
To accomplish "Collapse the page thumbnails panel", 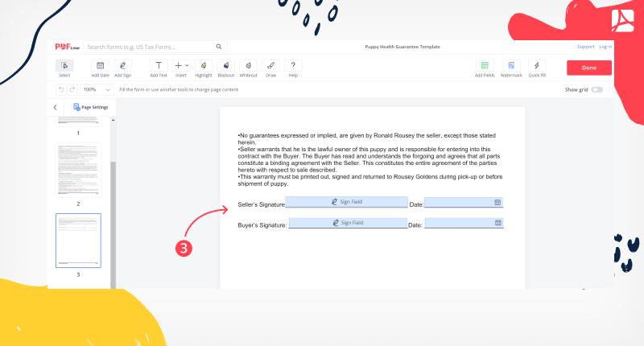I will [x=55, y=107].
